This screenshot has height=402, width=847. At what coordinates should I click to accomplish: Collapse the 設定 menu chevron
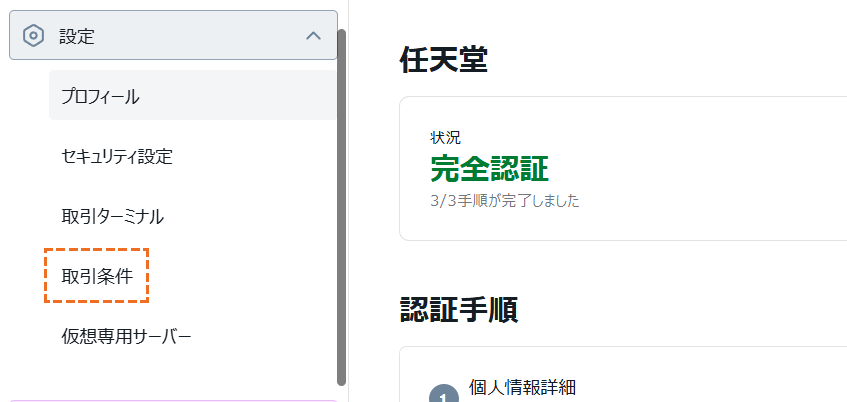pyautogui.click(x=313, y=36)
